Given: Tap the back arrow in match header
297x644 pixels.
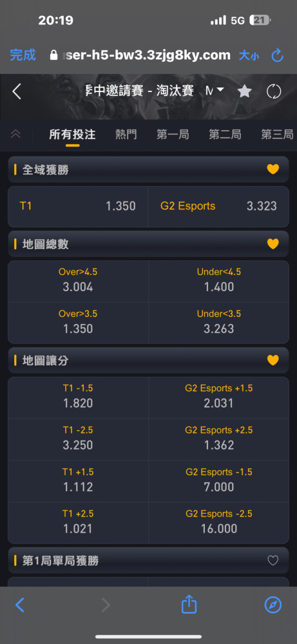Looking at the screenshot, I should pyautogui.click(x=17, y=91).
